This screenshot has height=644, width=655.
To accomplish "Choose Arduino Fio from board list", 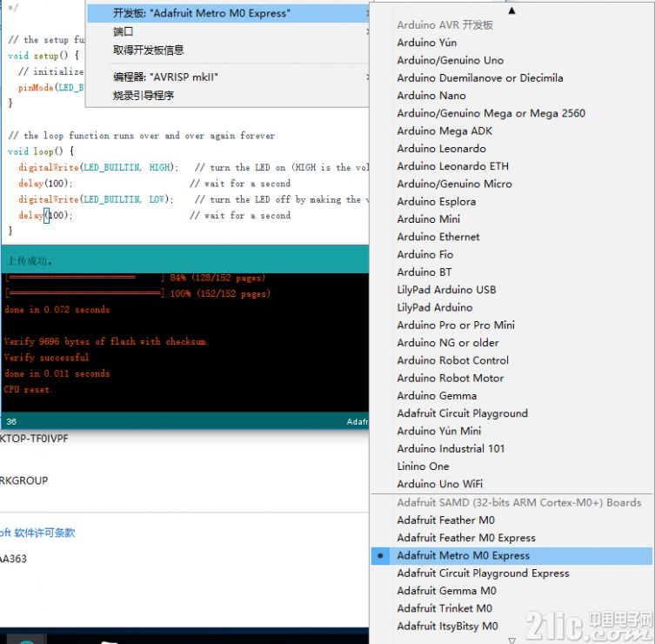I will point(511,254).
